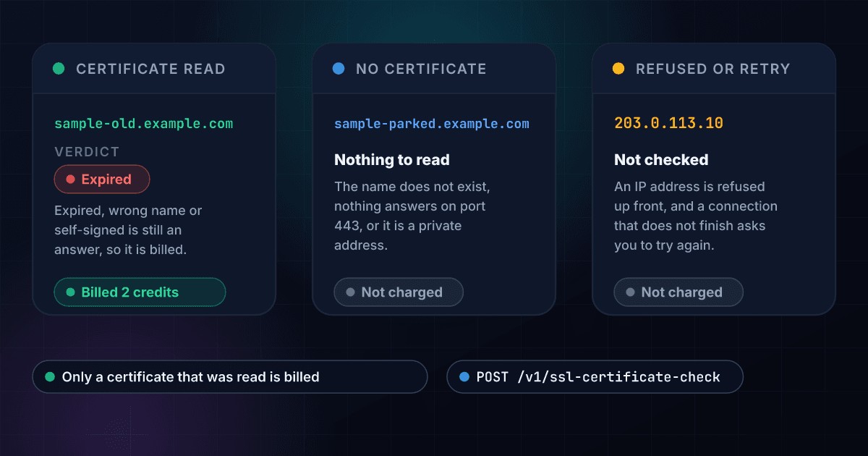868x456 pixels.
Task: Click the 203.0.113.10 IP address
Action: click(668, 123)
